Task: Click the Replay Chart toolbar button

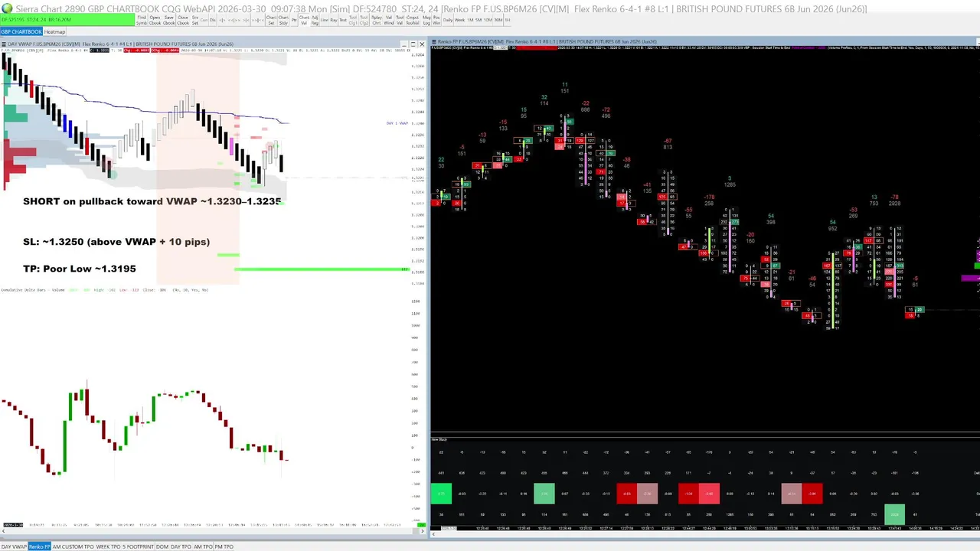Action: [376, 20]
